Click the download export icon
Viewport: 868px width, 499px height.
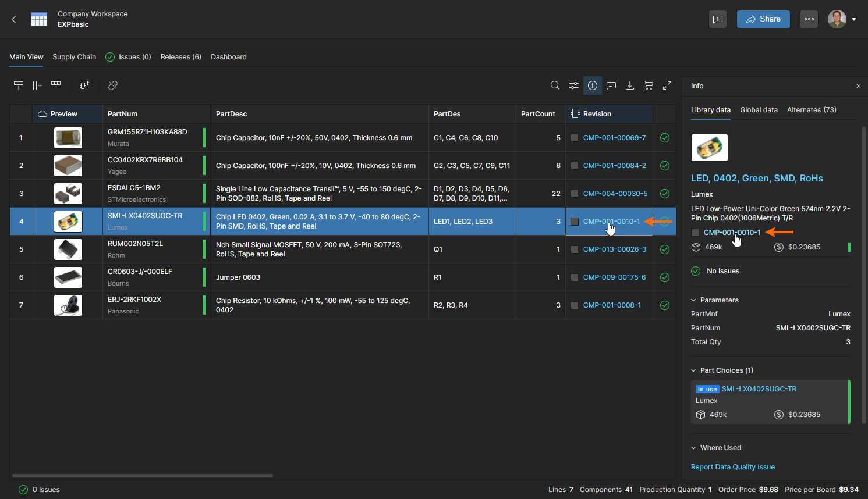point(630,85)
